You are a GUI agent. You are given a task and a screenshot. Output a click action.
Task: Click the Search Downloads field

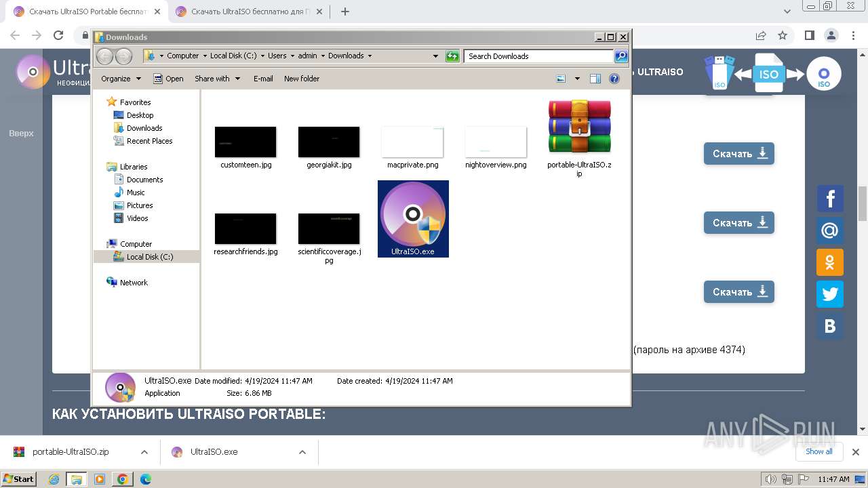539,56
